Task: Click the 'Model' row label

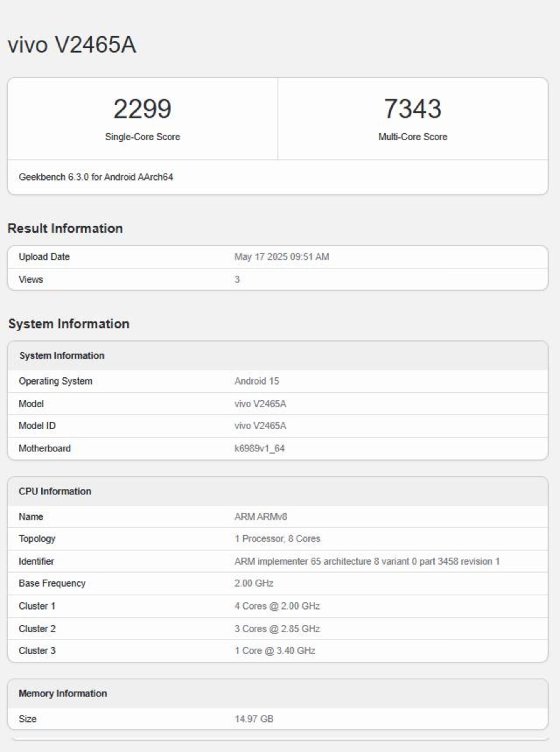Action: [31, 404]
